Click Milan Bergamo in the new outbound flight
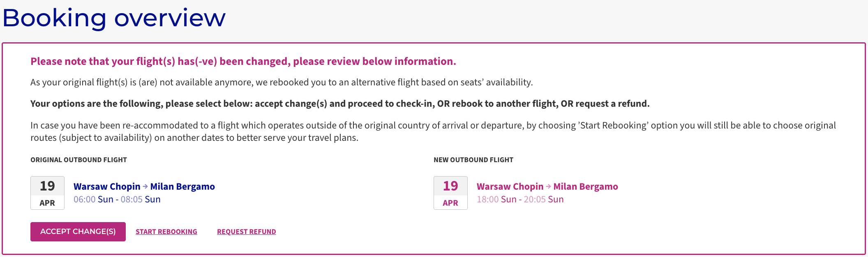868x257 pixels. [586, 186]
